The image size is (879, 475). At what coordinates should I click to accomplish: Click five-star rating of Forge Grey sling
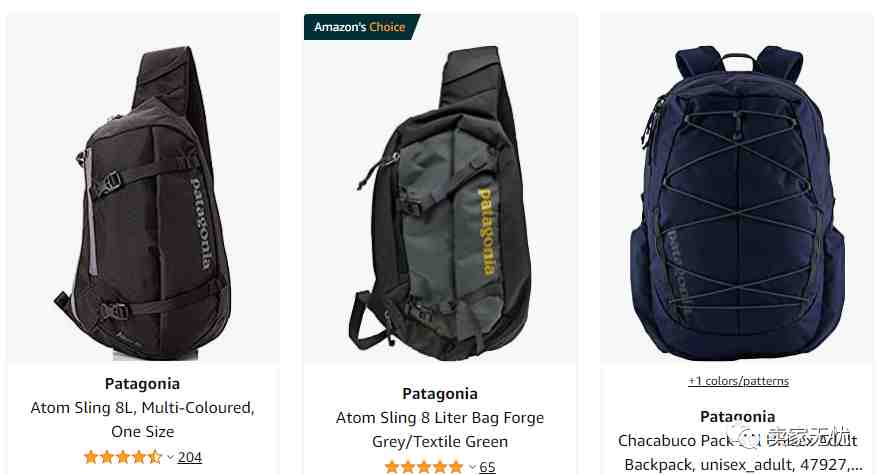point(424,467)
